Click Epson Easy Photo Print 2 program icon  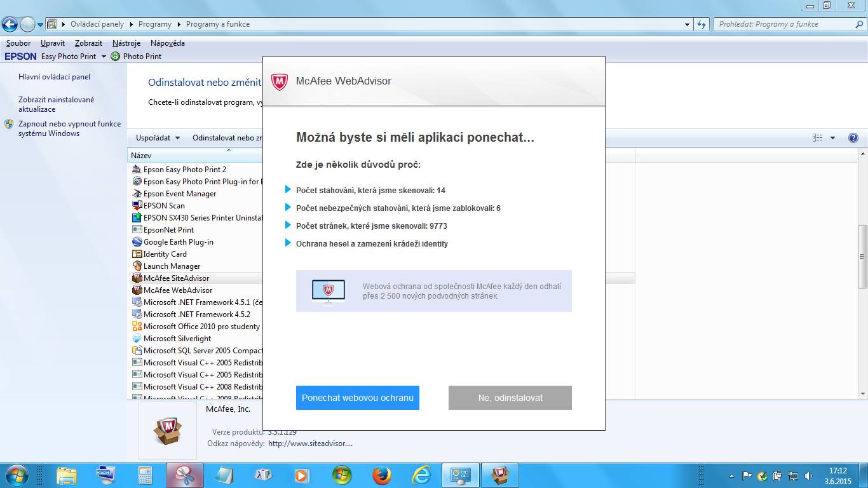[x=137, y=170]
